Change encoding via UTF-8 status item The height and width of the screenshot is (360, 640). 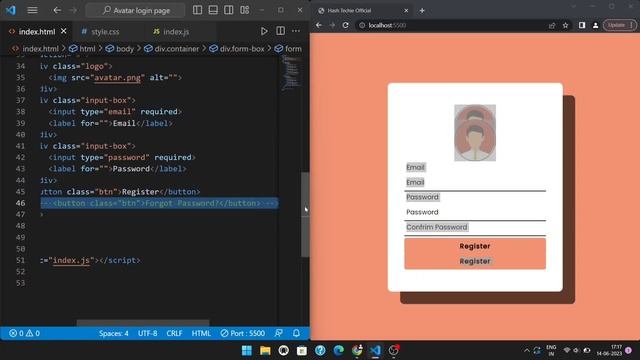[x=147, y=333]
